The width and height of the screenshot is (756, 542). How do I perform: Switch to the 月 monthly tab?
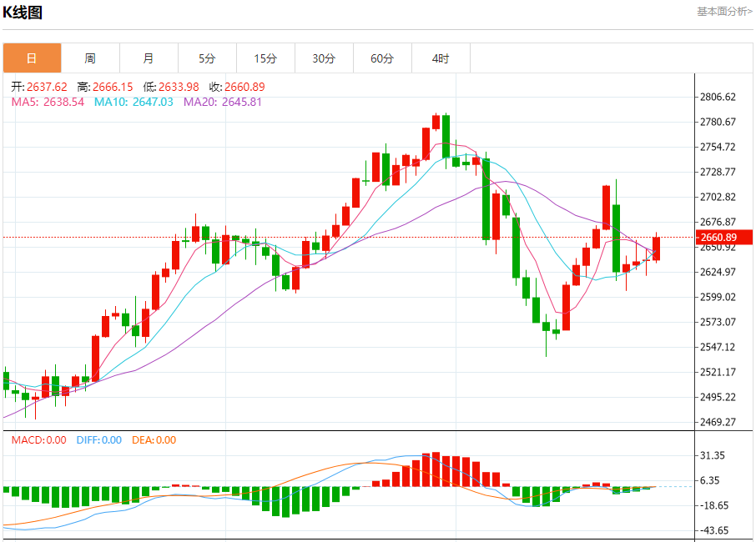(149, 58)
